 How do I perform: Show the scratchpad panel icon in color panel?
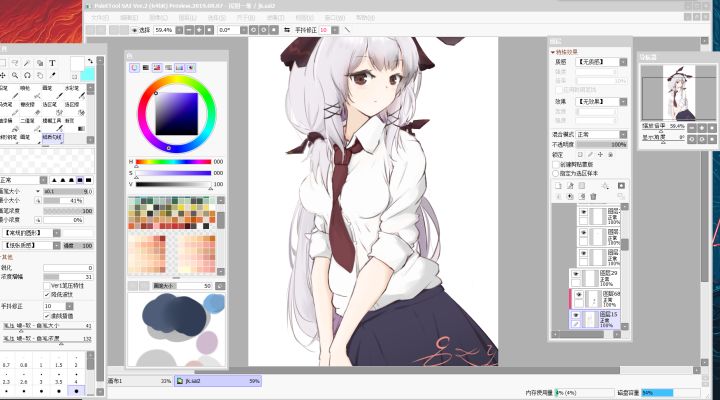tap(191, 68)
